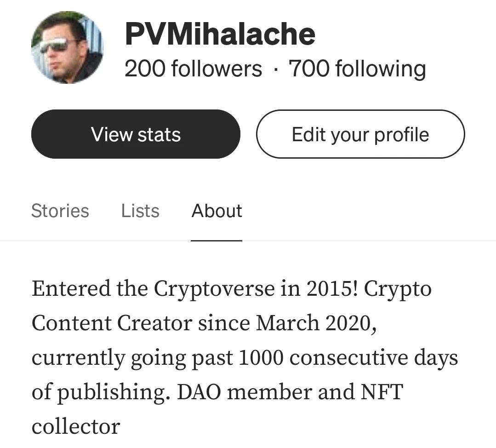
Task: Click the PVMihalache profile name heading
Action: click(220, 34)
